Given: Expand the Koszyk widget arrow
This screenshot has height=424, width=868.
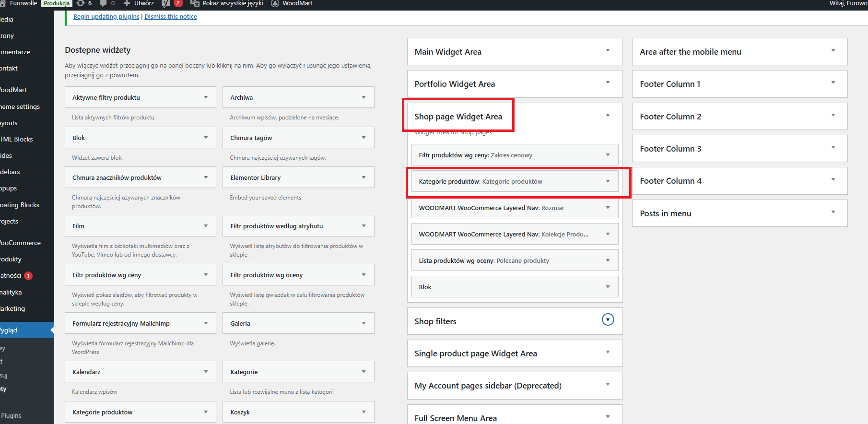Looking at the screenshot, I should coord(364,412).
